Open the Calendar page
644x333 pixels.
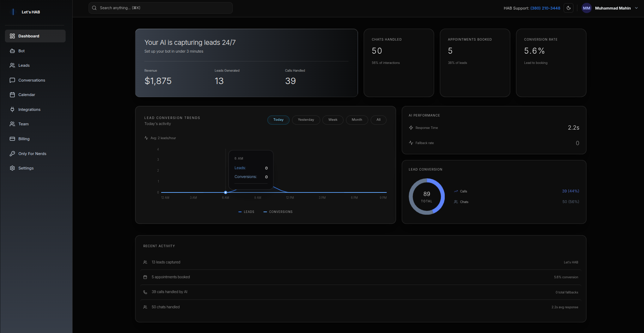coord(35,95)
